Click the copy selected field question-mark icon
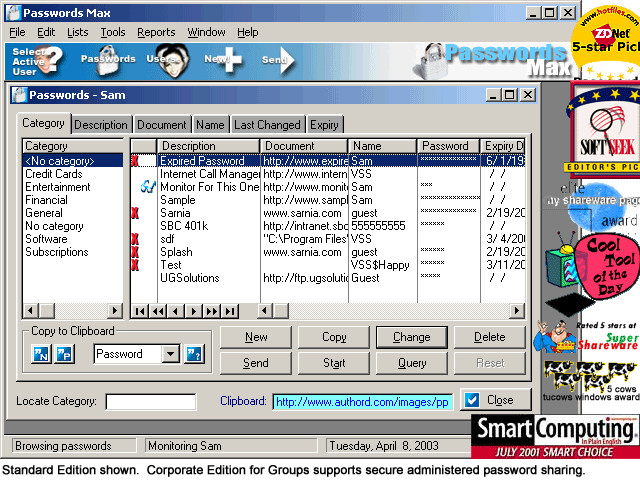 194,354
